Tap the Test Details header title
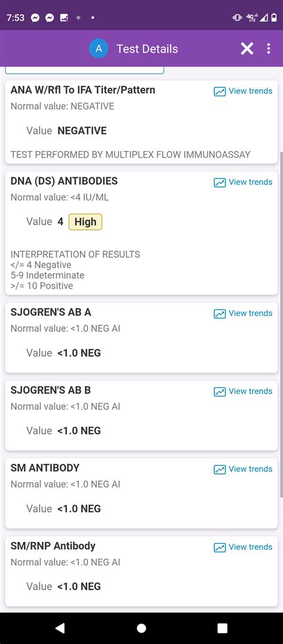Screen dimensions: 283x644 click(x=147, y=49)
